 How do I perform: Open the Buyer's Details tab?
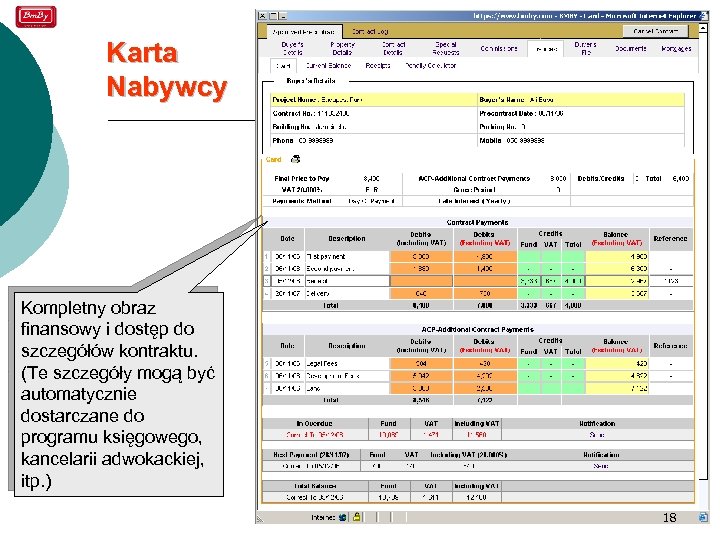pyautogui.click(x=292, y=48)
